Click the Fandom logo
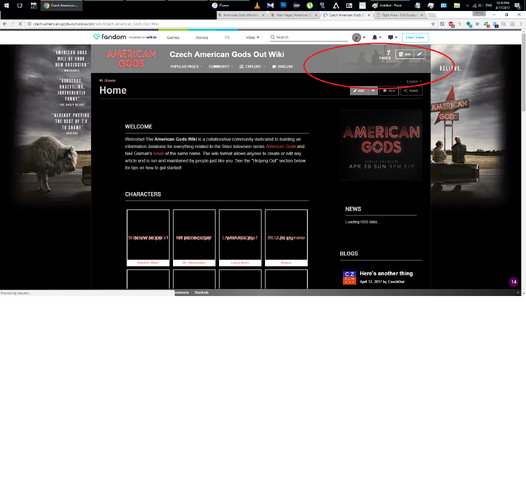The image size is (526, 480). tap(110, 37)
